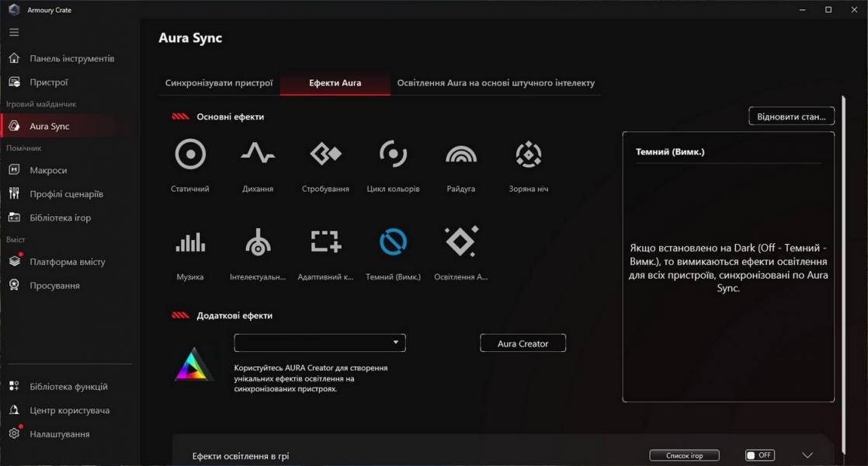Open Освітлення Aura на основі штучного інтелекту tab
This screenshot has height=466, width=868.
496,82
